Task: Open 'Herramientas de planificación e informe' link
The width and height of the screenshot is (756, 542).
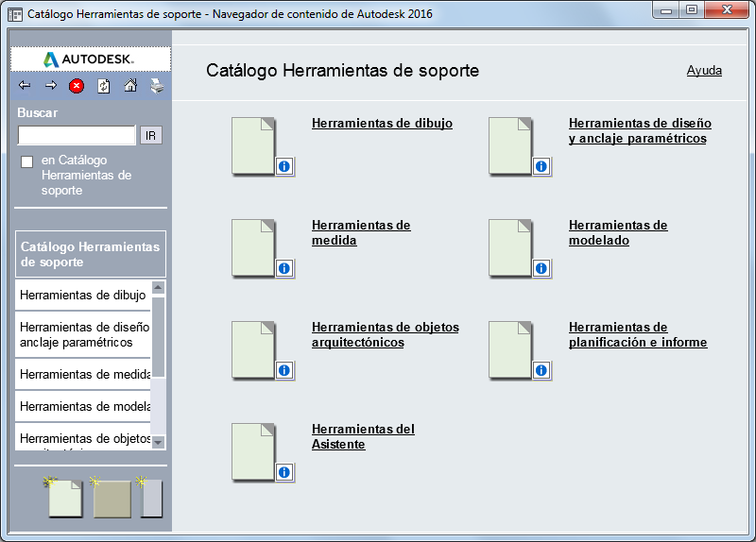Action: (x=638, y=335)
